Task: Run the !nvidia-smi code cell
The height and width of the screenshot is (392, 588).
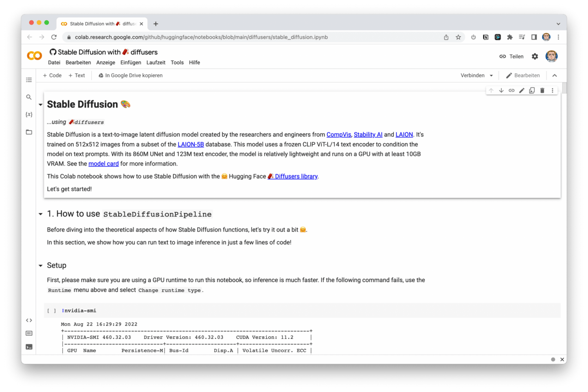Action: click(51, 311)
